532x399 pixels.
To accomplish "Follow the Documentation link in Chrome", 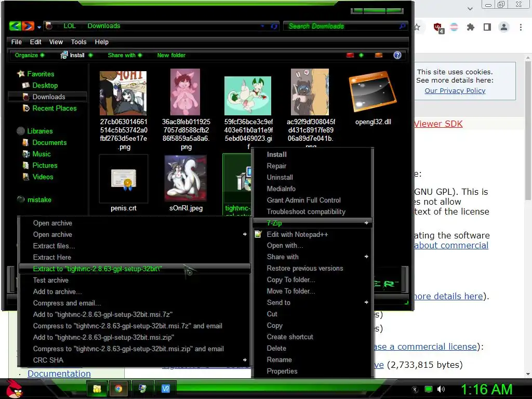I will (59, 374).
